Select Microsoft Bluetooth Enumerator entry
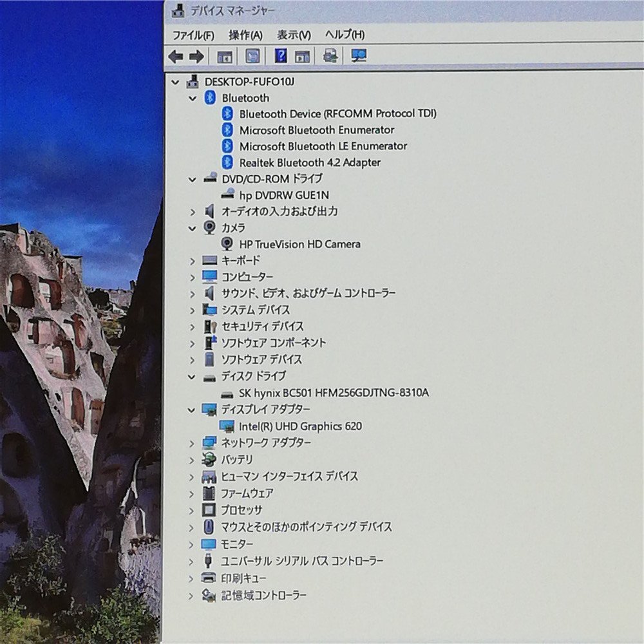Image resolution: width=644 pixels, height=644 pixels. click(317, 130)
